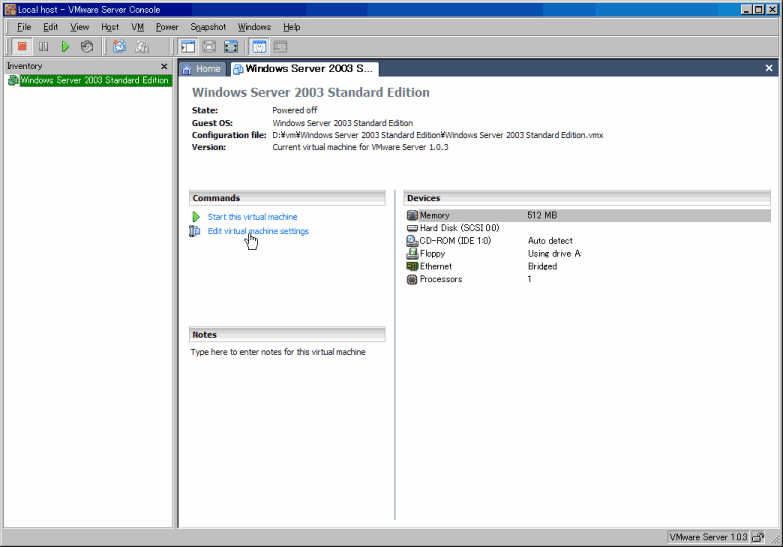The height and width of the screenshot is (547, 783).
Task: Click the VMware icon in the title bar
Action: click(10, 9)
